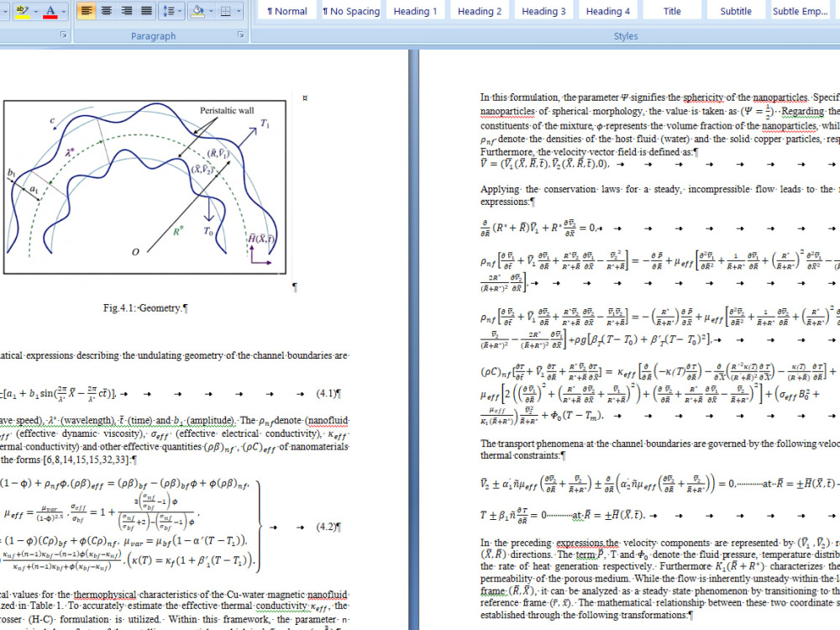Screen dimensions: 840x630
Task: Justify the paragraph text
Action: (146, 11)
